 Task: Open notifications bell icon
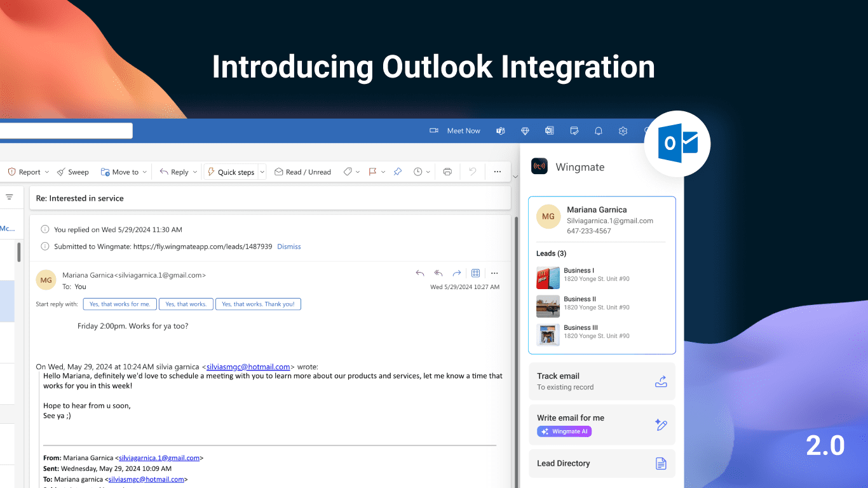point(599,131)
